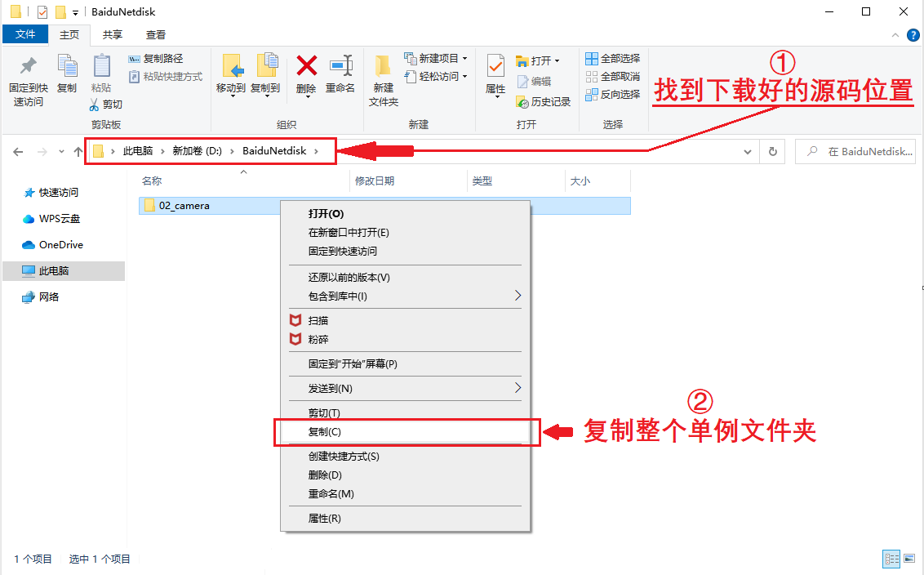Viewport: 924px width, 575px height.
Task: Open Properties via the 属性 ribbon icon
Action: pyautogui.click(x=495, y=74)
